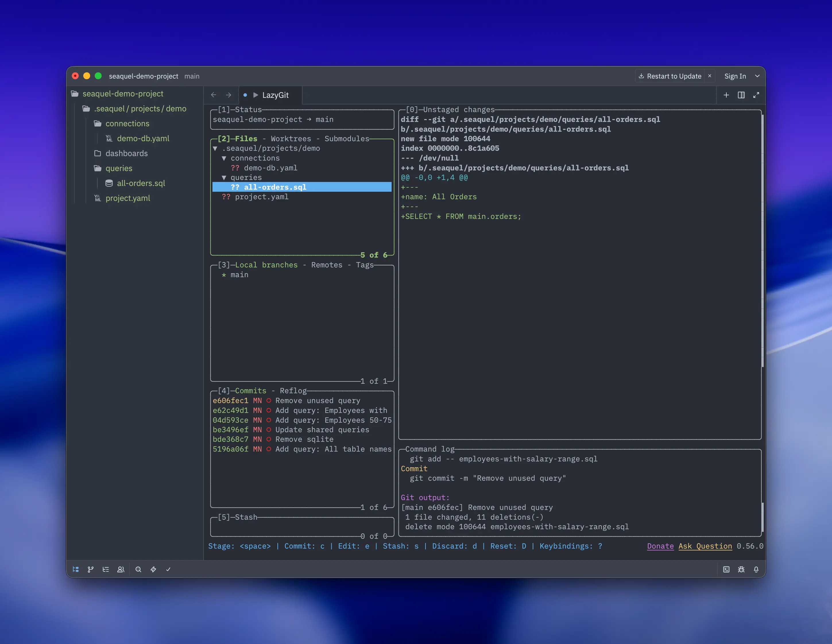Click the search magnifier icon in status bar
This screenshot has height=644, width=832.
coord(138,569)
